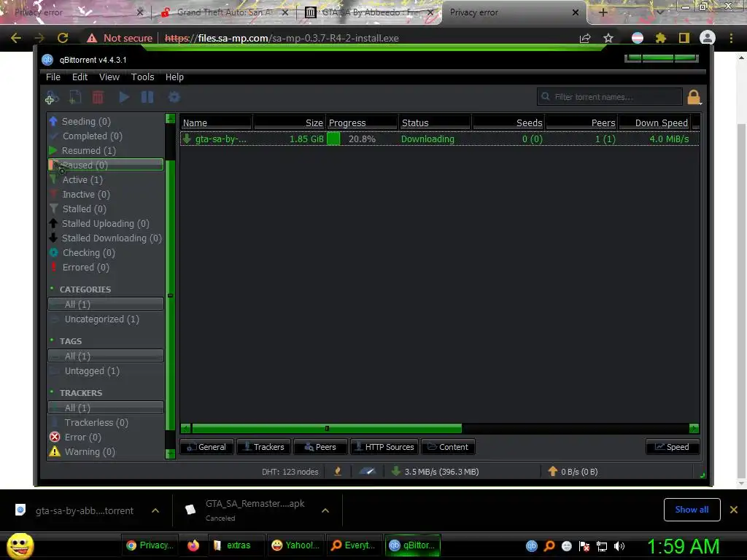
Task: Click the Resume play icon in toolbar
Action: [x=124, y=97]
